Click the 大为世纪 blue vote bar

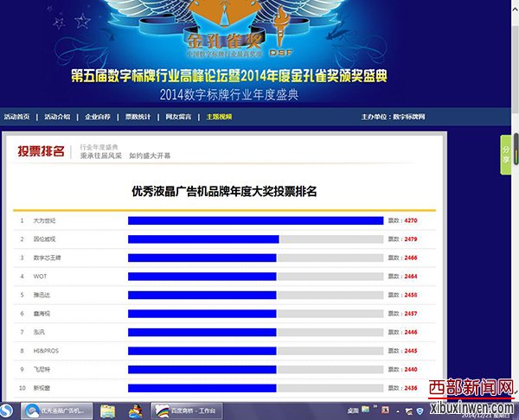tap(255, 220)
